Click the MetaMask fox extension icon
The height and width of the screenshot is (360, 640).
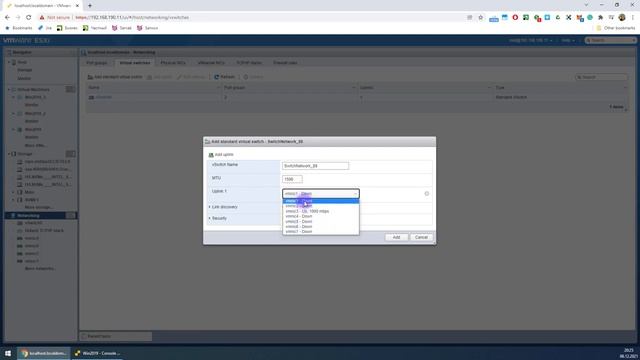tap(579, 18)
